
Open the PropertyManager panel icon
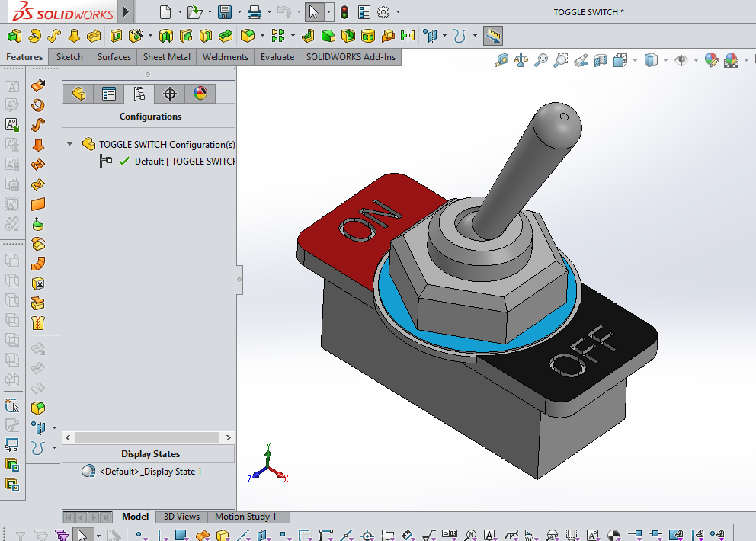[x=109, y=93]
